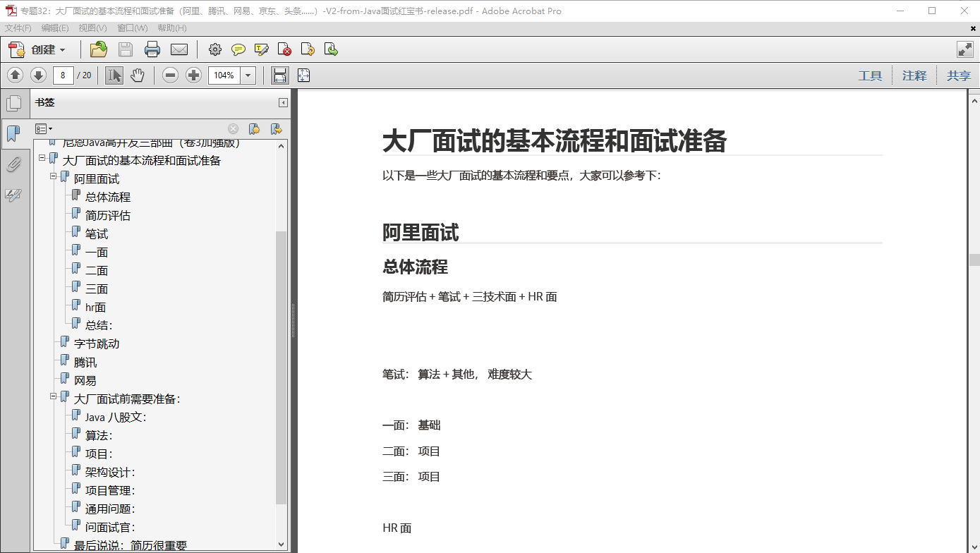980x553 pixels.
Task: Close document with menu bar X
Action: click(973, 28)
